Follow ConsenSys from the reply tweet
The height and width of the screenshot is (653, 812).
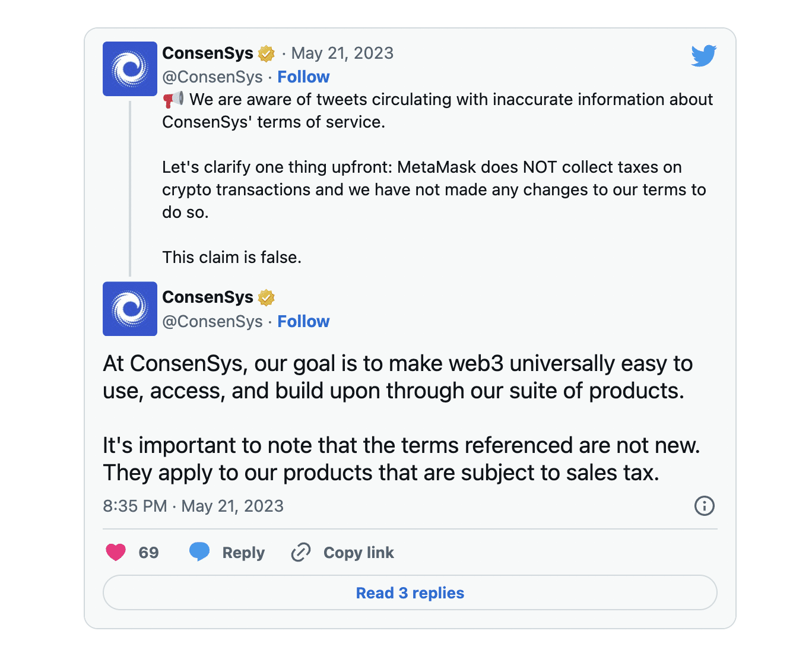303,321
